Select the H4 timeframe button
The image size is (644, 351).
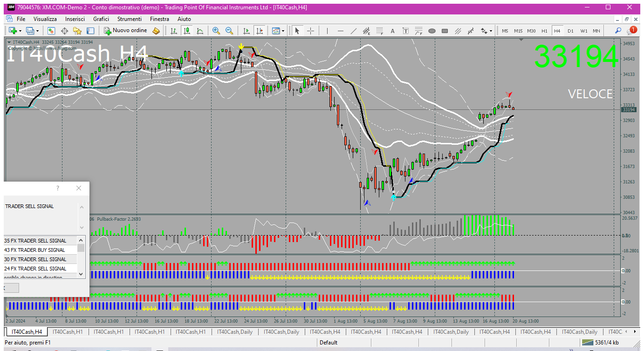coord(557,31)
